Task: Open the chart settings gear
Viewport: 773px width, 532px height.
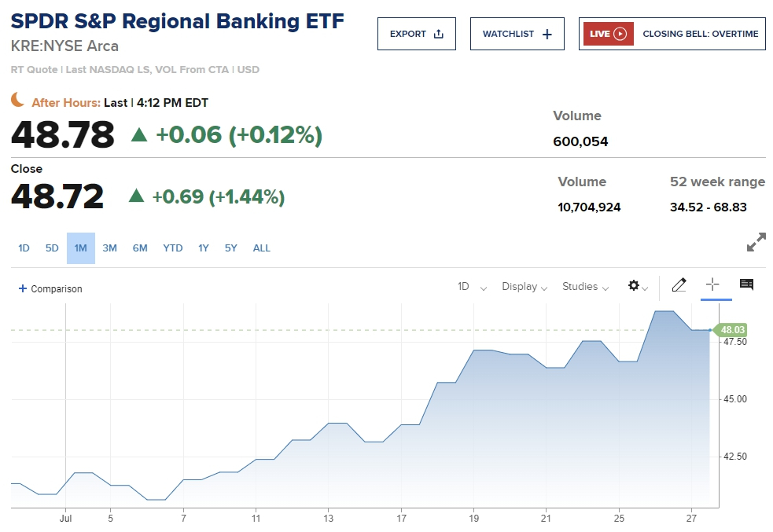Action: (634, 286)
